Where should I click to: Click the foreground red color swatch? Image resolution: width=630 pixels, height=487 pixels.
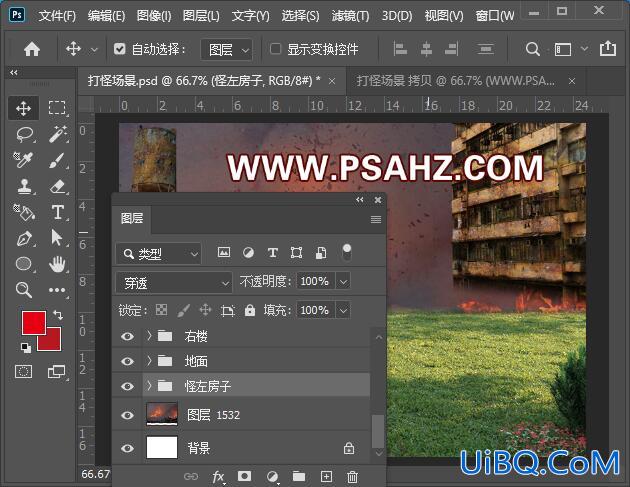[32, 321]
